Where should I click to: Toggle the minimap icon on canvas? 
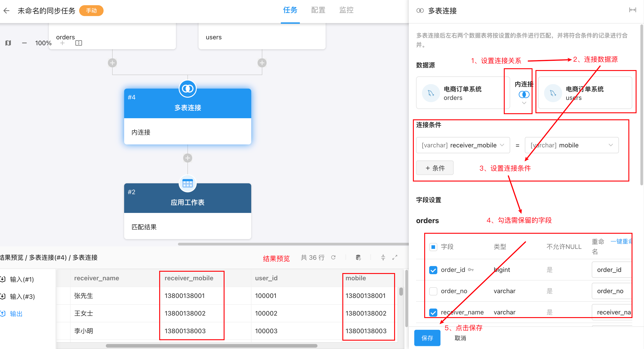pos(8,43)
